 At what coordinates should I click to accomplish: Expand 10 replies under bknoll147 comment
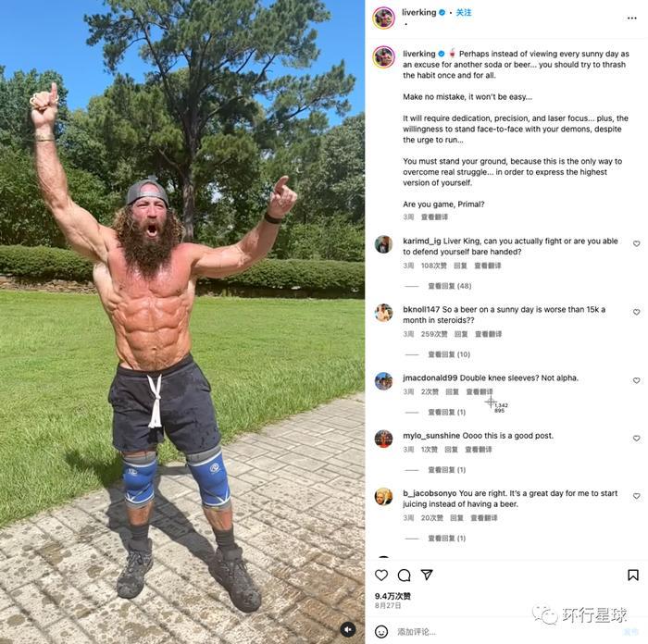(x=449, y=354)
